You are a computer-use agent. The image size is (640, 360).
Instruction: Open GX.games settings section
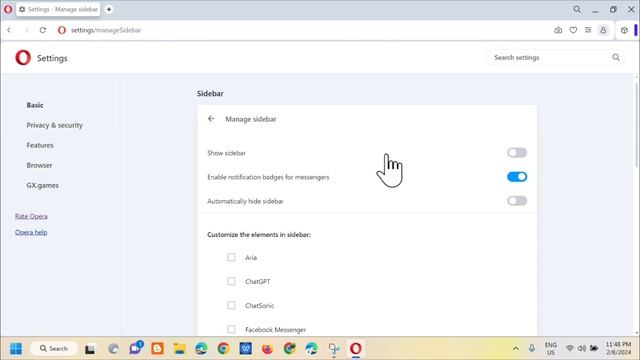coord(42,185)
